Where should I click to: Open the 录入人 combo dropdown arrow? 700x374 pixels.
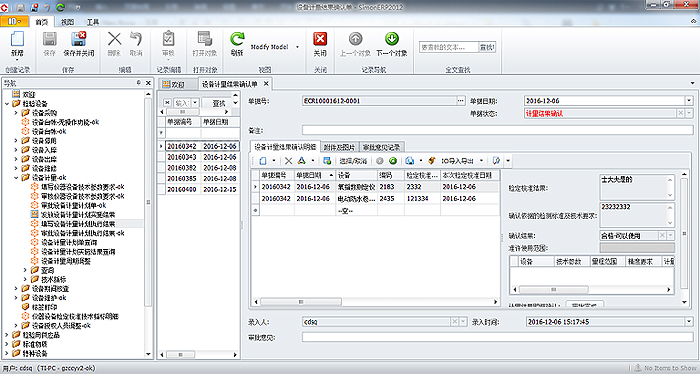(x=463, y=322)
